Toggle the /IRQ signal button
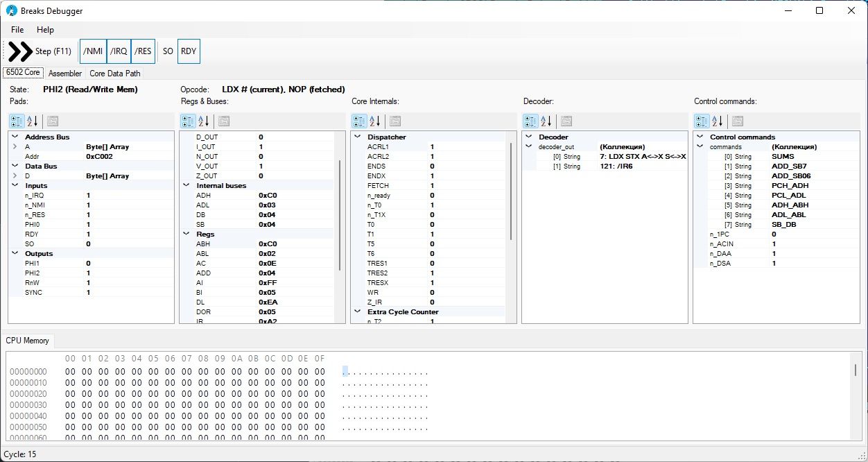Viewport: 868px width, 462px height. click(x=119, y=51)
